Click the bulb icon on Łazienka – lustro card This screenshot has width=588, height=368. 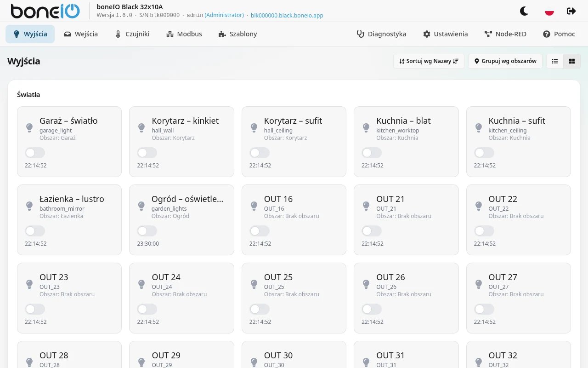[x=29, y=206]
